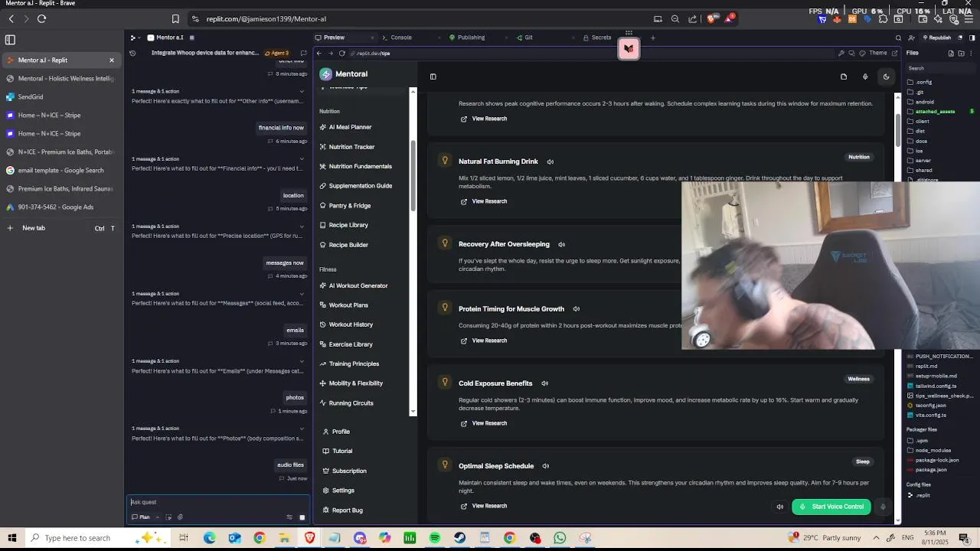Click View Research under Optimal Sleep Schedule

(484, 506)
